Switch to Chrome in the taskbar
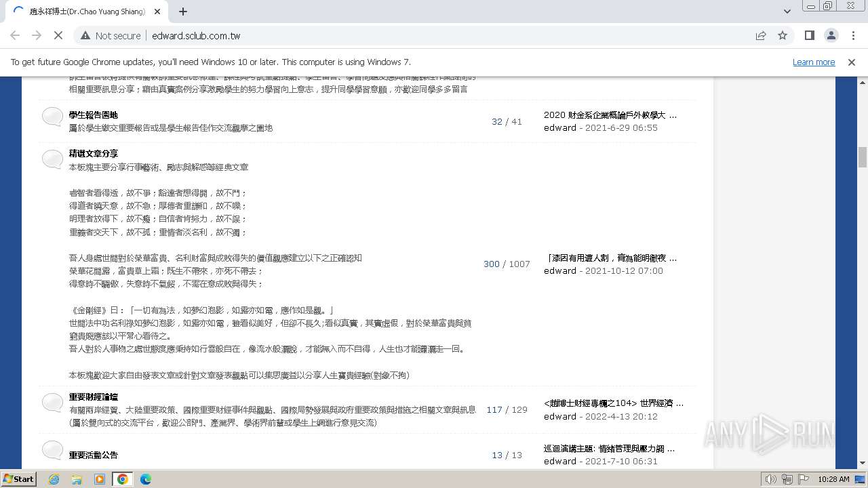 pos(123,479)
